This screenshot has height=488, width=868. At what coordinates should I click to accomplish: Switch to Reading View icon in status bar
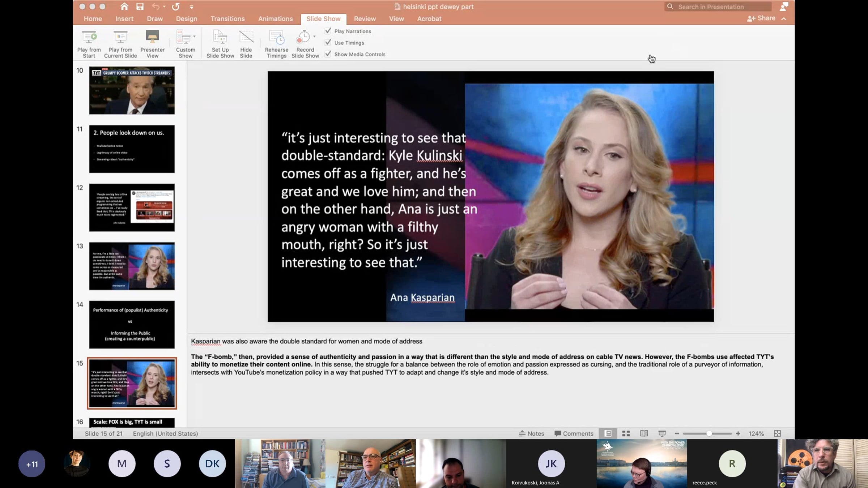pos(644,433)
